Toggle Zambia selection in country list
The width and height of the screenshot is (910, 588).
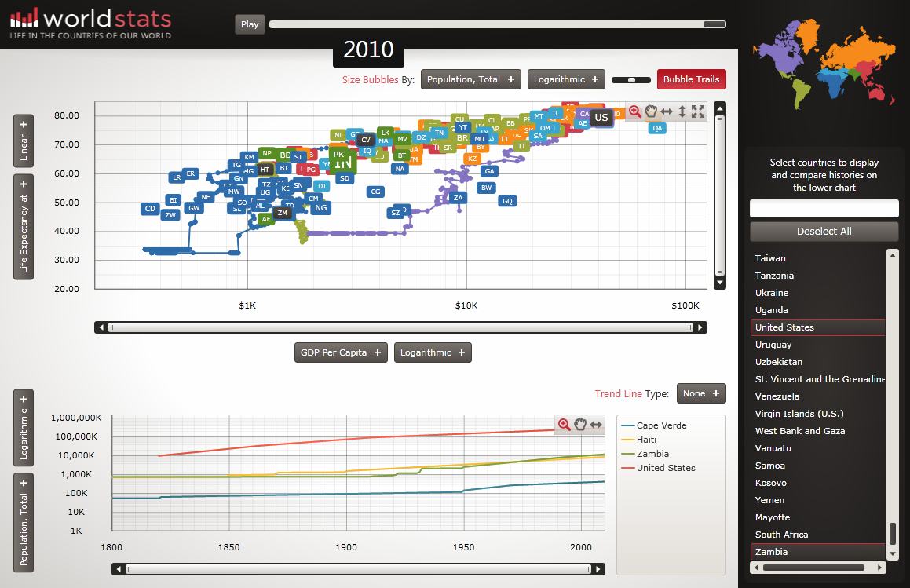pyautogui.click(x=817, y=551)
